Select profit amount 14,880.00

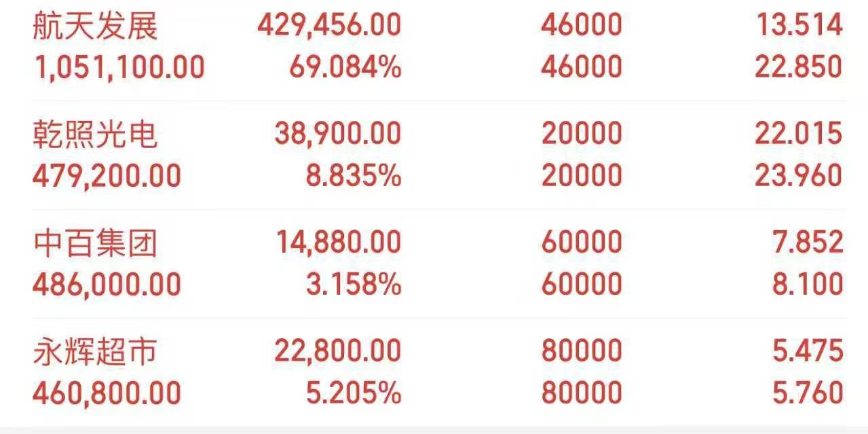pos(337,243)
